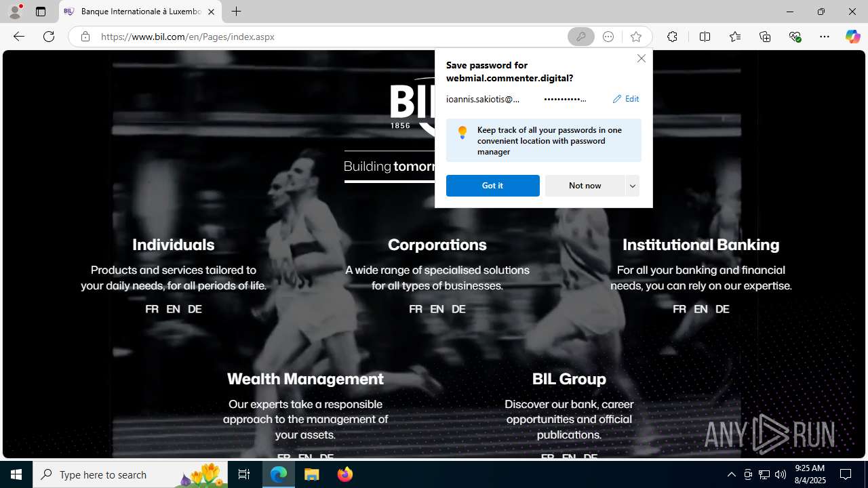Screen dimensions: 868x488
Task: Open the notification center icon
Action: point(846,474)
